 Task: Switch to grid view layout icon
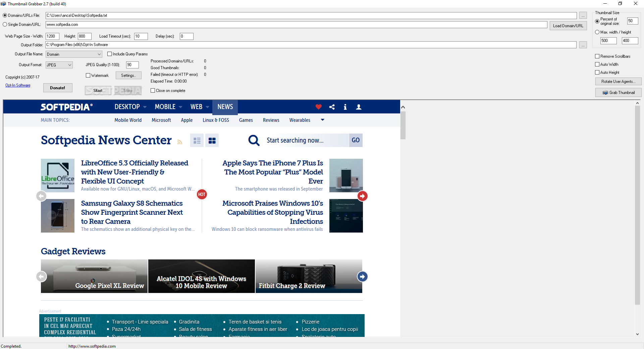(212, 140)
